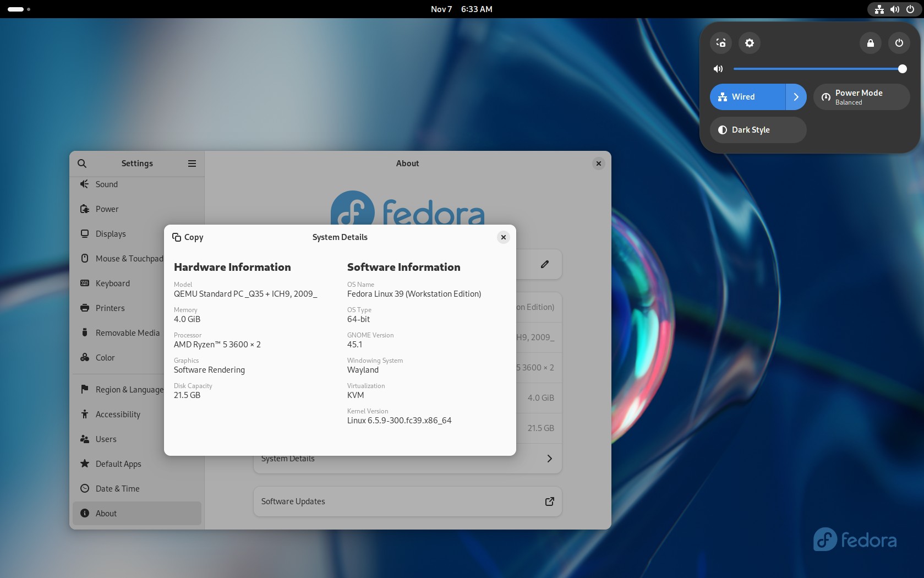Screen dimensions: 924x578
Task: Open Accessibility settings
Action: coord(118,415)
